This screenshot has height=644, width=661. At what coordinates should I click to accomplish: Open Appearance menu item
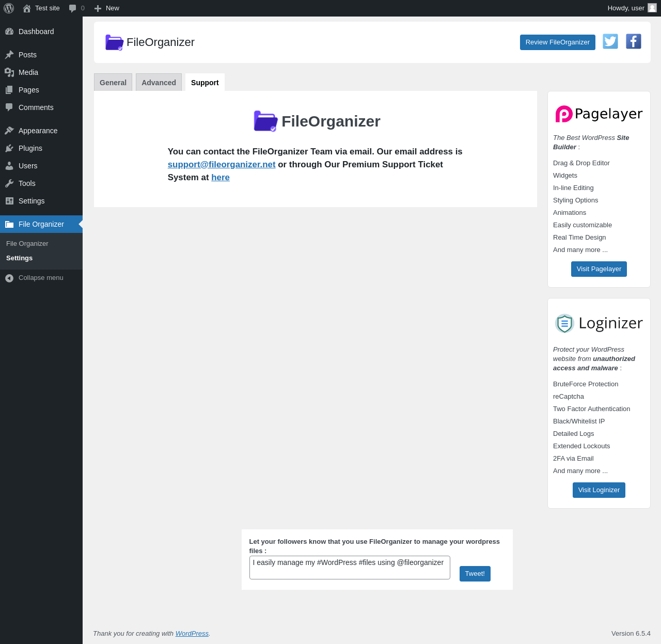(41, 131)
